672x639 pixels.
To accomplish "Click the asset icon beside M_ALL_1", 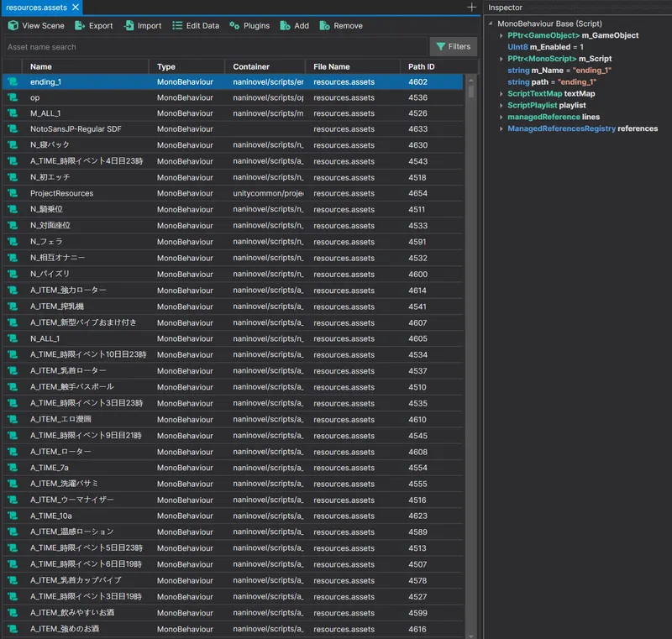I will [x=13, y=113].
